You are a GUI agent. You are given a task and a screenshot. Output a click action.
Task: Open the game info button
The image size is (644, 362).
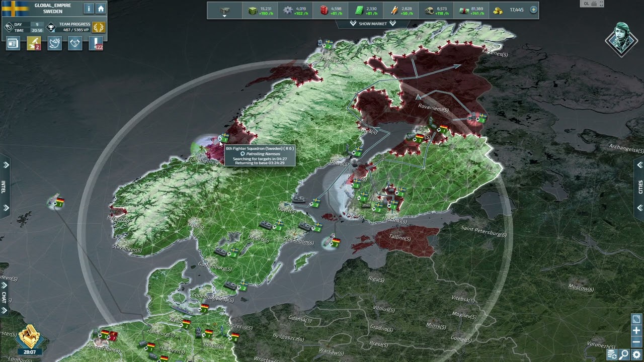point(89,9)
